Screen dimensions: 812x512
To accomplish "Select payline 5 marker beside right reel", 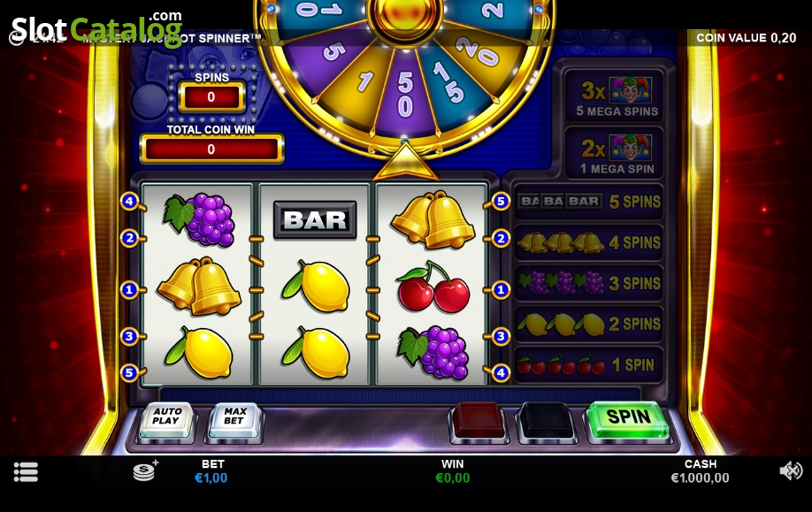I will (x=501, y=201).
